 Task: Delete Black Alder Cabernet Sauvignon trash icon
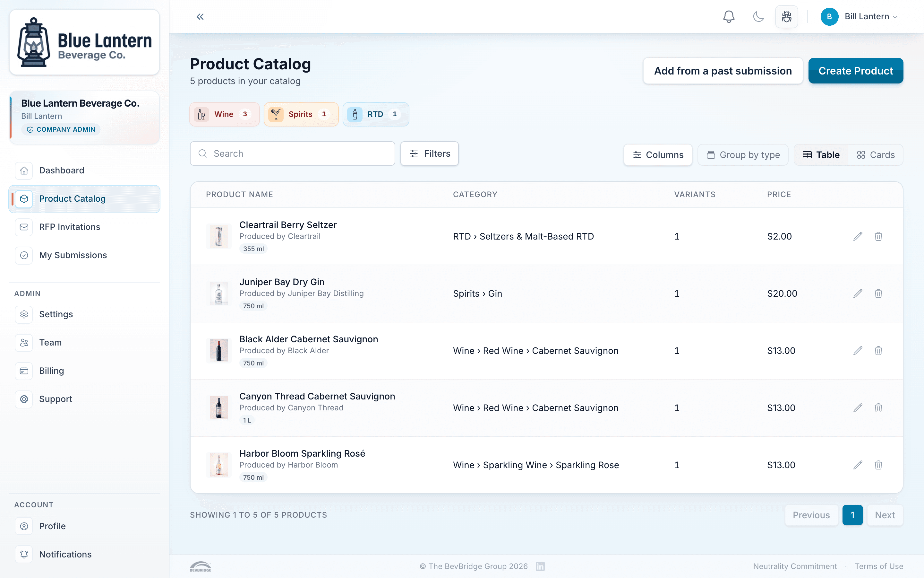[x=878, y=351]
